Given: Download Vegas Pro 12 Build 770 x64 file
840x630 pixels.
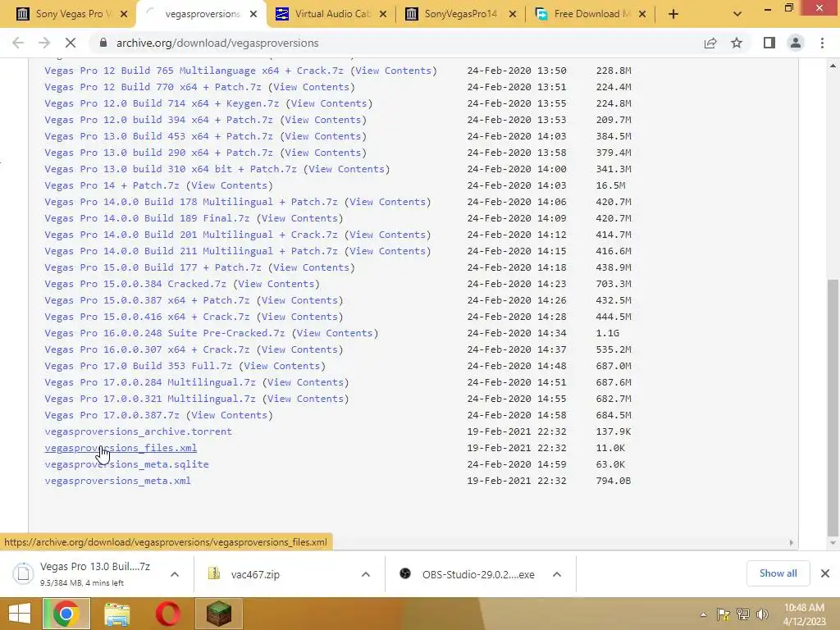Looking at the screenshot, I should tap(153, 87).
